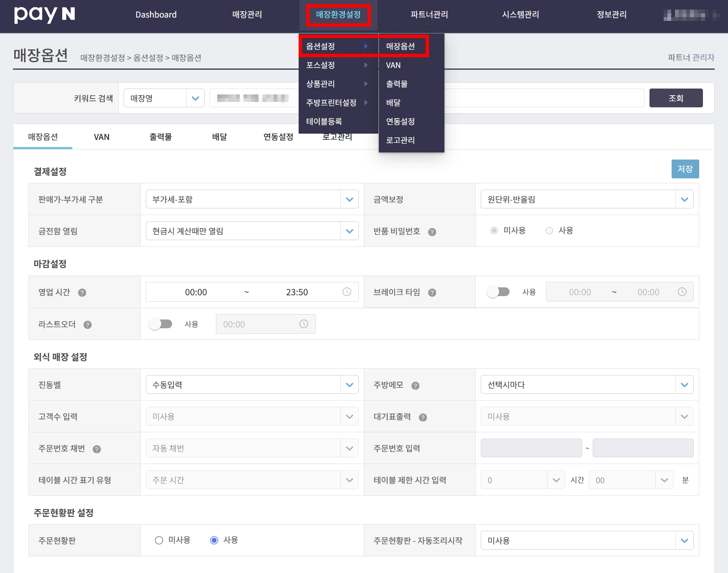Screen dimensions: 728x573
Task: Click 영업 시간 end time 23:50
Action: (x=297, y=292)
